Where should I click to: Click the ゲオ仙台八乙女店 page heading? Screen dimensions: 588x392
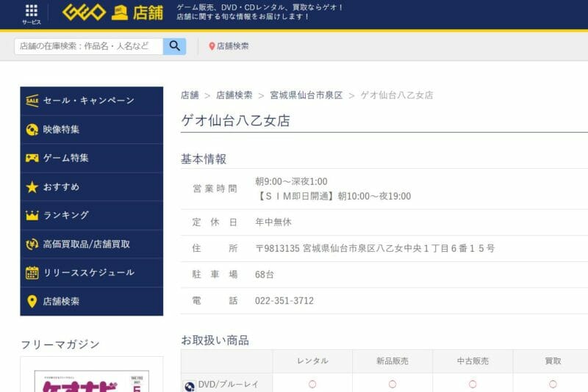pyautogui.click(x=235, y=120)
